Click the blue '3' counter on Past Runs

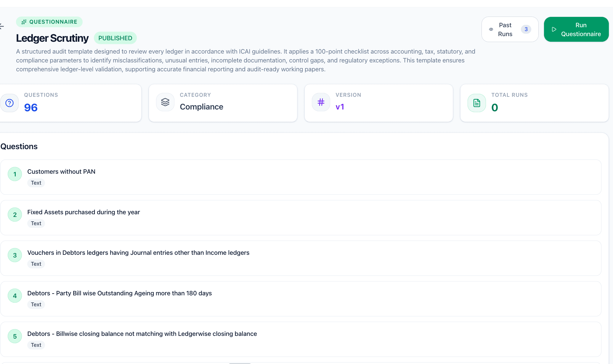tap(526, 29)
